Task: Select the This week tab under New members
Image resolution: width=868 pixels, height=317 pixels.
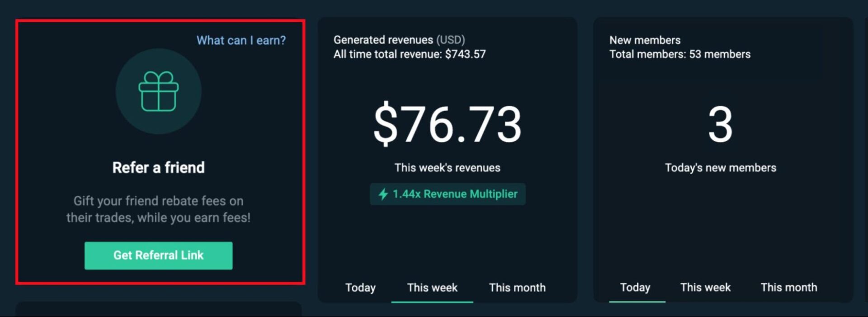Action: [x=705, y=288]
